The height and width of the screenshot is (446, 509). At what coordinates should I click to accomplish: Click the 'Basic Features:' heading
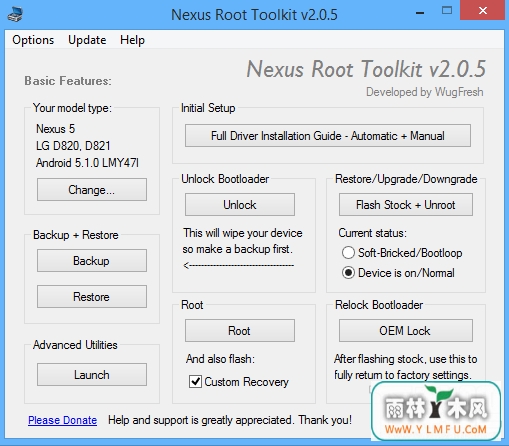(x=68, y=81)
